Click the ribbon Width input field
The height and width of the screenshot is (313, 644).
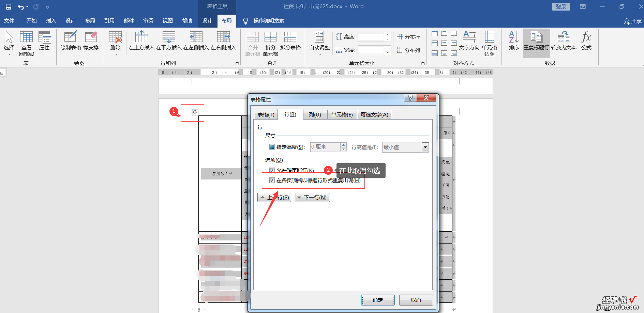coord(371,50)
